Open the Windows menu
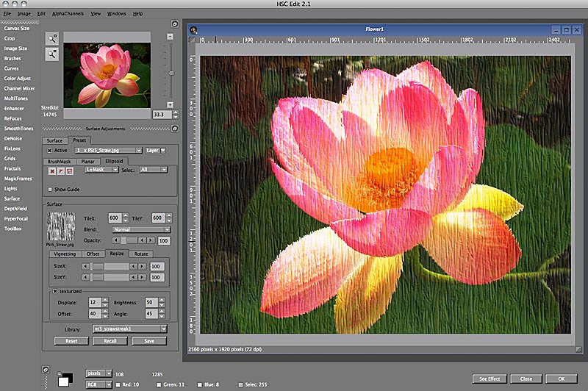The width and height of the screenshot is (588, 391). pos(117,13)
